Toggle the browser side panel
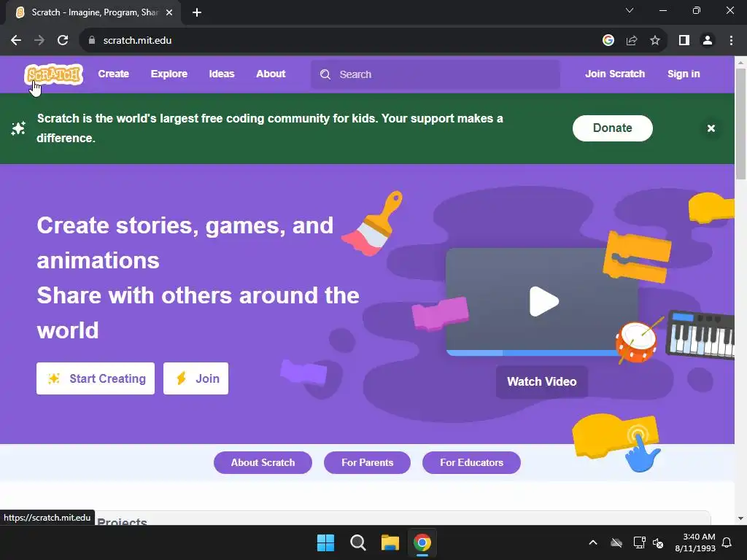Image resolution: width=747 pixels, height=560 pixels. 684,41
